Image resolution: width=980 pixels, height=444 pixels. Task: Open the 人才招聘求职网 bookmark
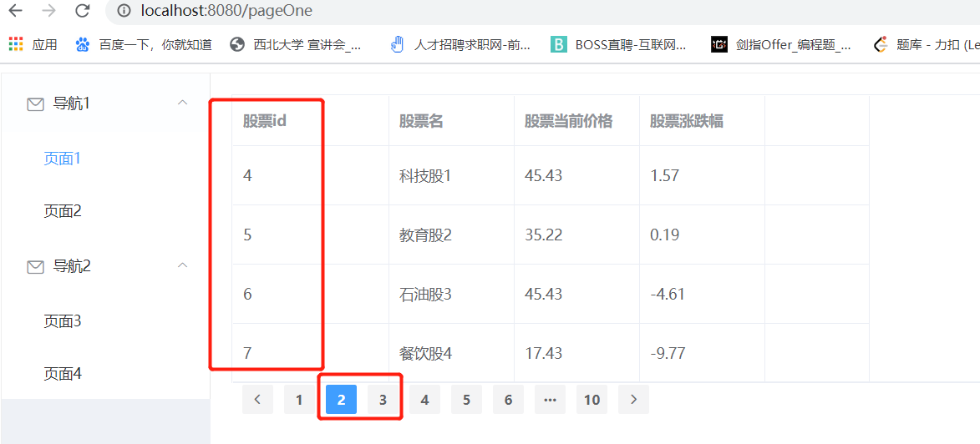(460, 44)
